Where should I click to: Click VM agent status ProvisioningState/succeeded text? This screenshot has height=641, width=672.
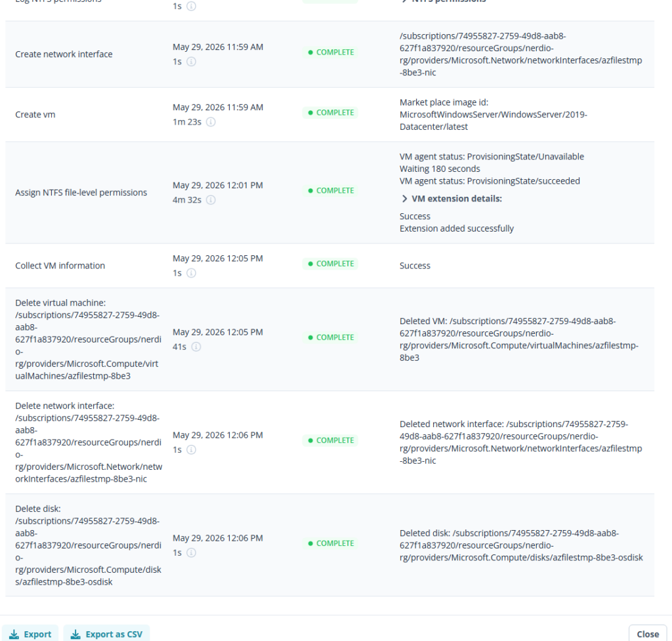tap(490, 181)
